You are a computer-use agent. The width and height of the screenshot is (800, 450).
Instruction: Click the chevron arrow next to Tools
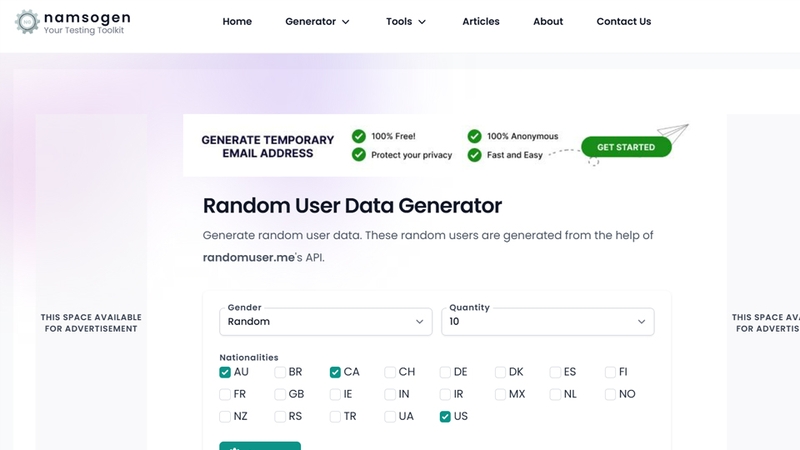tap(422, 22)
